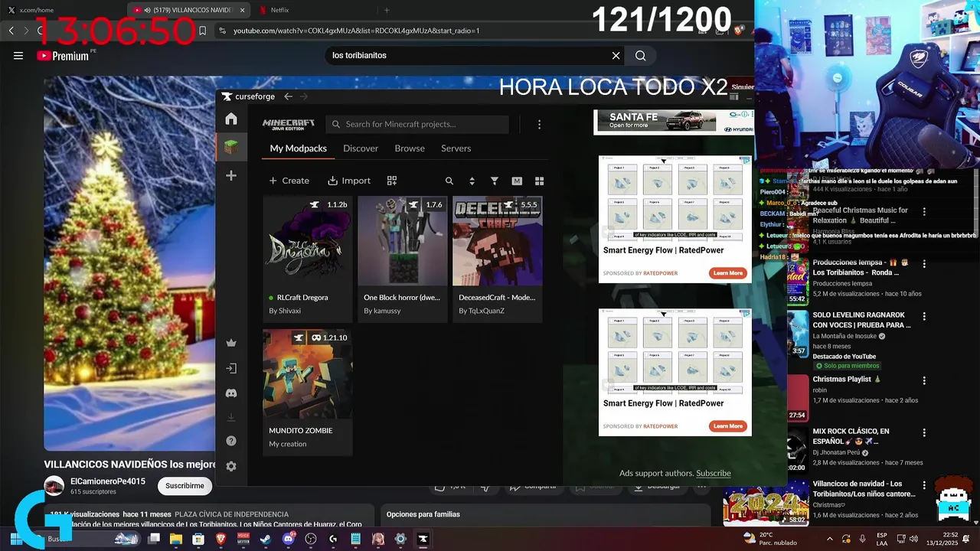The width and height of the screenshot is (980, 551).
Task: Open options for Los Toribianitos Ronda video
Action: [x=924, y=263]
